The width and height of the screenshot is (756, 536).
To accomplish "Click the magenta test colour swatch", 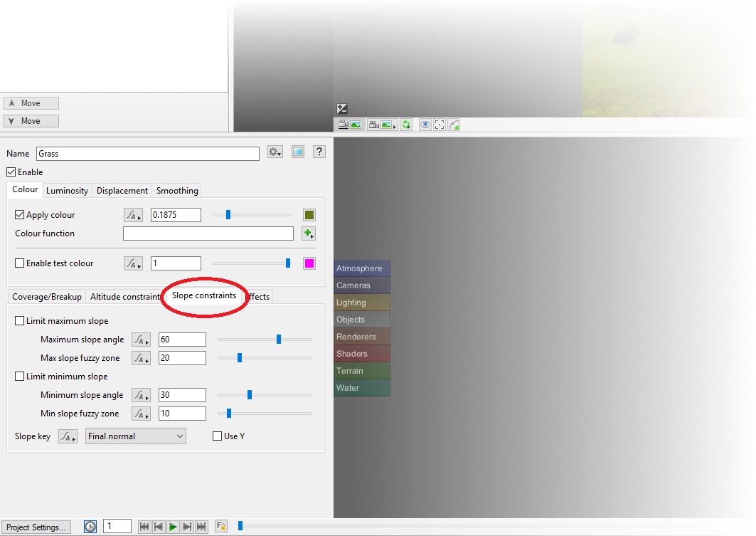I will pyautogui.click(x=309, y=263).
